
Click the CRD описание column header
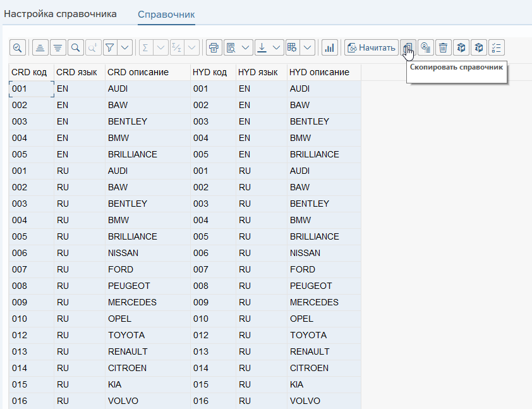pyautogui.click(x=138, y=72)
